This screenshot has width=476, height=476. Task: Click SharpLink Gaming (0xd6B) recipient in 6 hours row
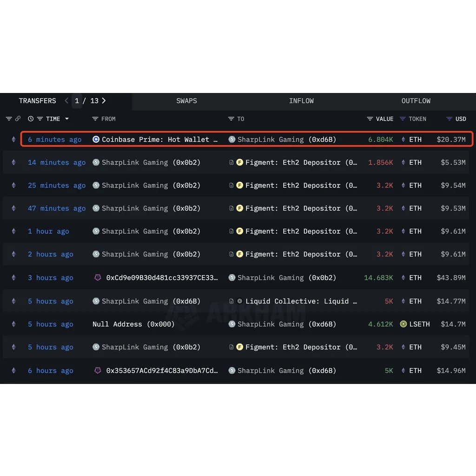click(x=286, y=370)
